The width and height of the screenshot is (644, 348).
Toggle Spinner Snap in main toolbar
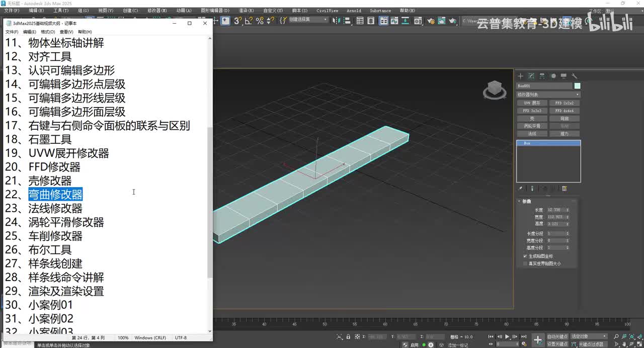click(271, 21)
